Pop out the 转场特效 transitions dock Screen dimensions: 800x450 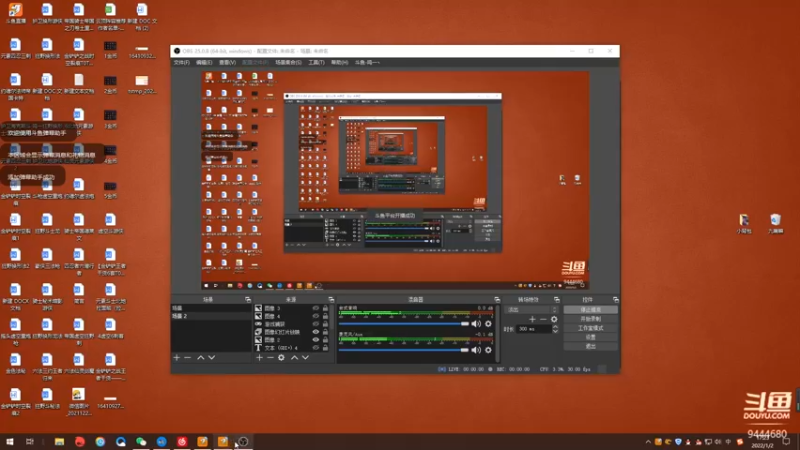pos(557,299)
